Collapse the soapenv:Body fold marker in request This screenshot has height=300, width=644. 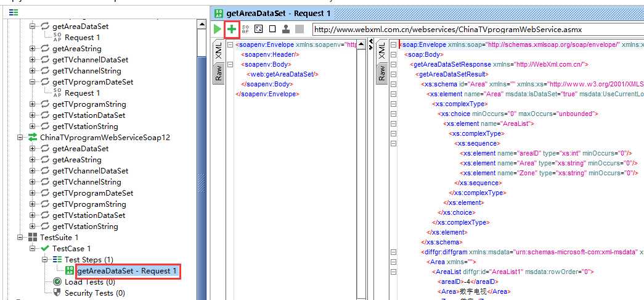coord(230,64)
